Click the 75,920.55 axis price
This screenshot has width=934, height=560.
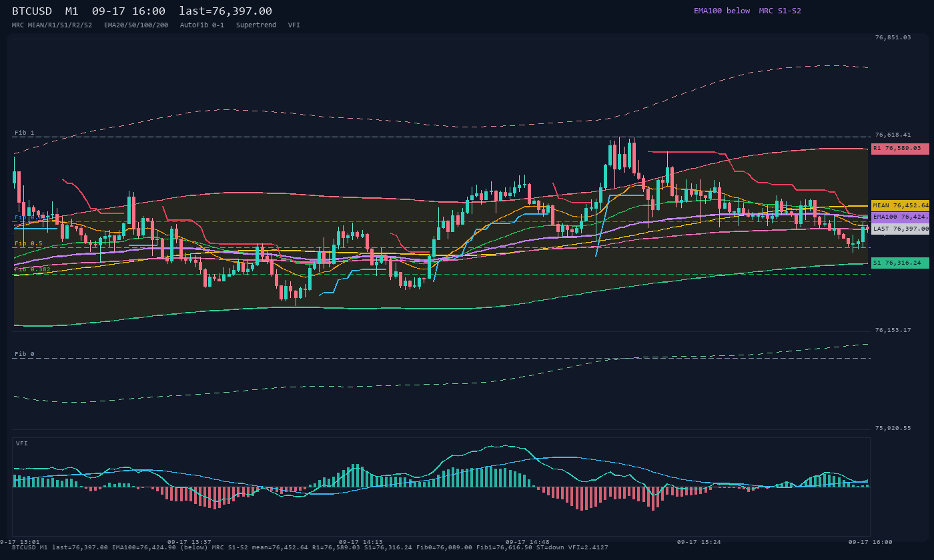893,428
